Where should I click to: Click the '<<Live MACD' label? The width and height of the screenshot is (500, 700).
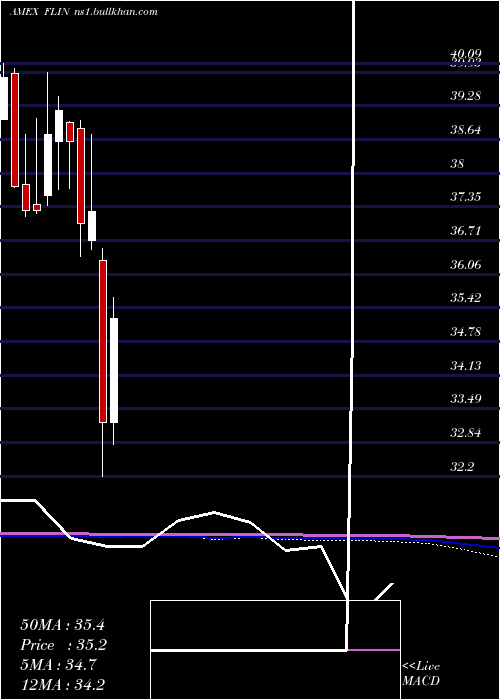click(x=421, y=674)
